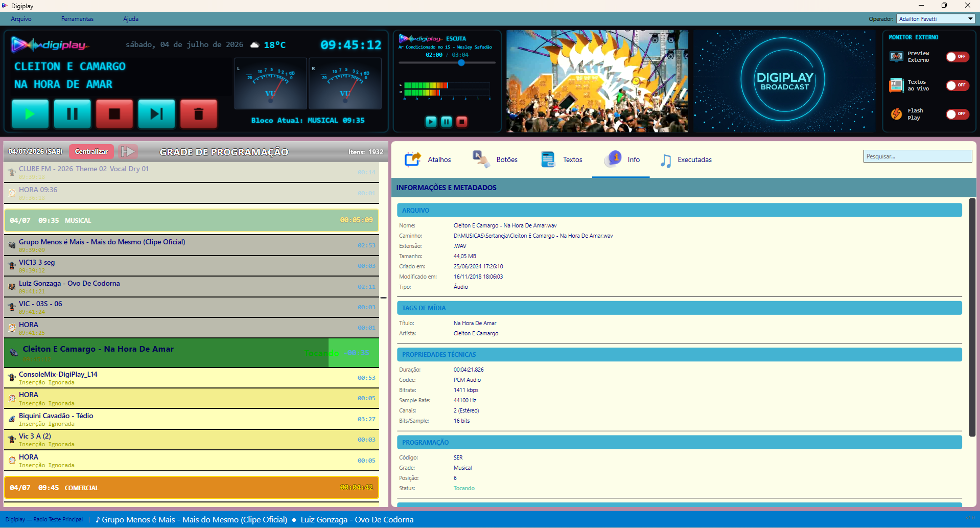Click small play icon in Escuta panel
980x528 pixels.
(x=431, y=122)
